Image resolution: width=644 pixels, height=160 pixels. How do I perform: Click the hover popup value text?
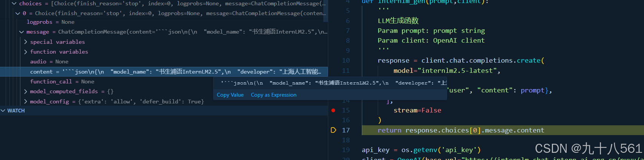point(334,83)
